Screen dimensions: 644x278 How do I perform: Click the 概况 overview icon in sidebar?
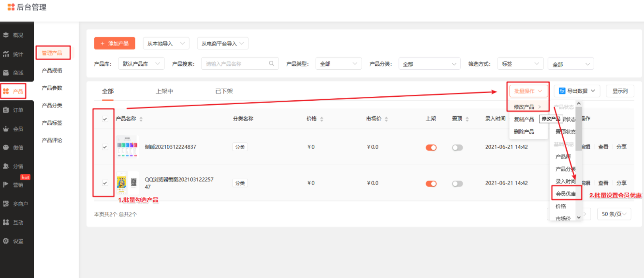point(6,35)
